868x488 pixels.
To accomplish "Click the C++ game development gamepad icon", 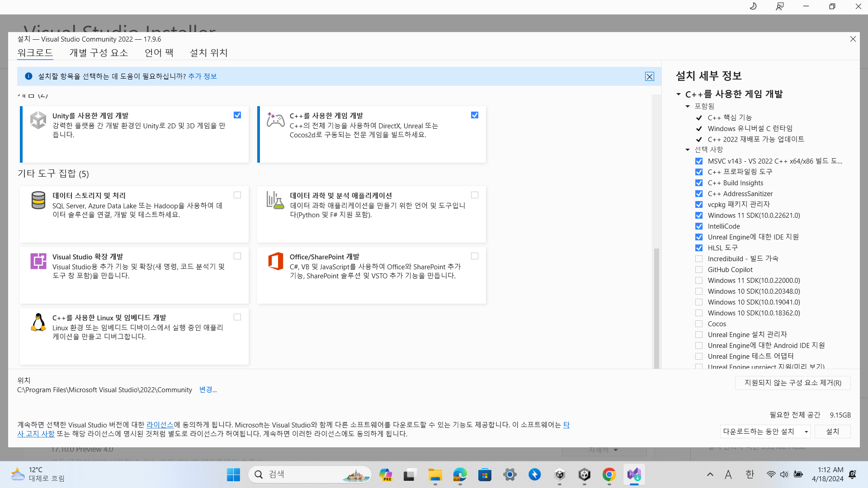I will tap(275, 120).
